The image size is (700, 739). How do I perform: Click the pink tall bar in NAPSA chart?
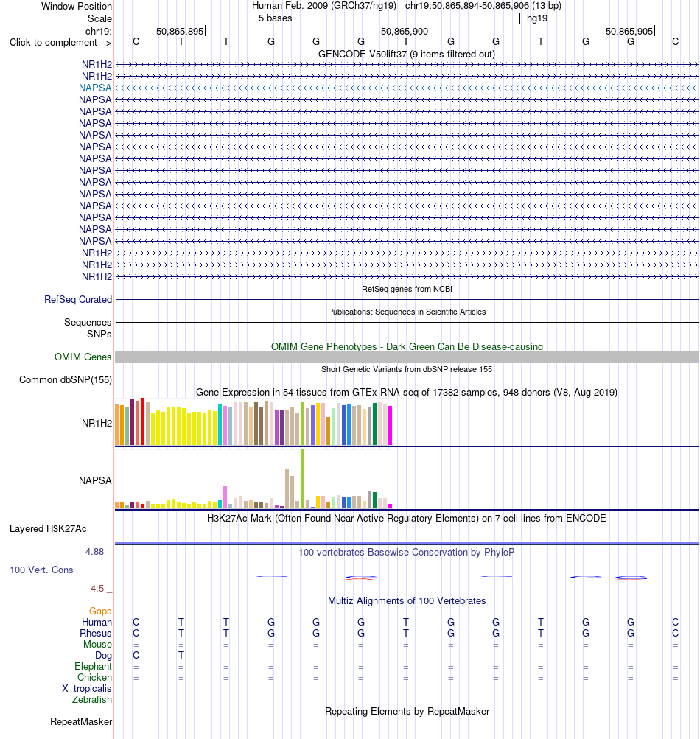[x=225, y=497]
